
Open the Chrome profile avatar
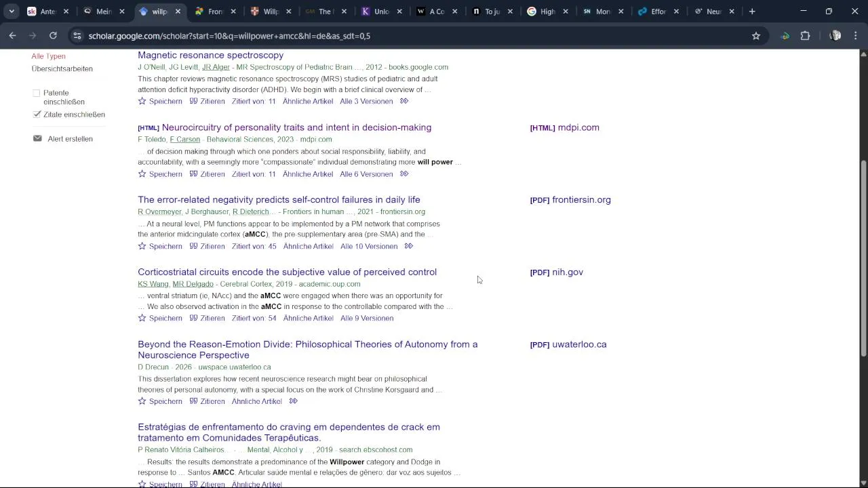(x=835, y=36)
